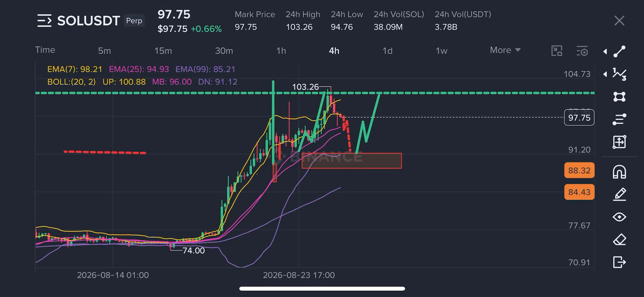This screenshot has height=297, width=644.
Task: Select the 4h timeframe tab
Action: [334, 51]
